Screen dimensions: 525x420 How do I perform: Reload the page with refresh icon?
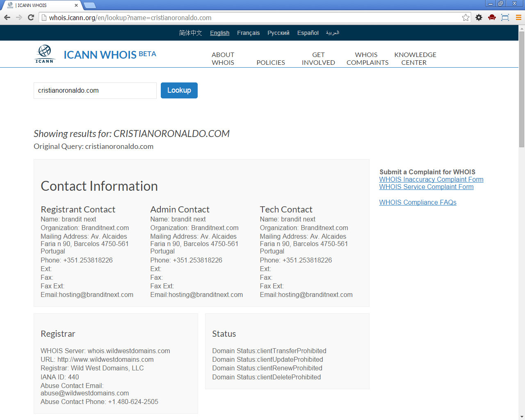pyautogui.click(x=31, y=17)
